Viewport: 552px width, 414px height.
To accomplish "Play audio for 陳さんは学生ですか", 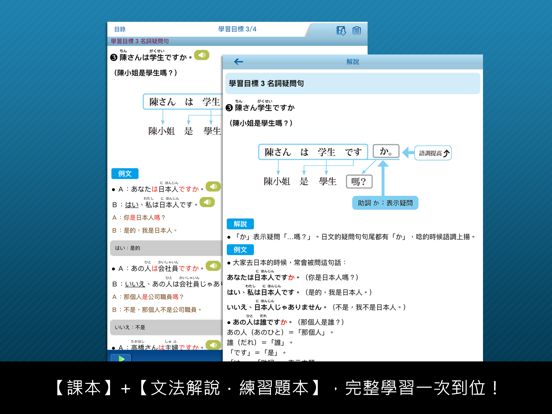I will coord(202,55).
